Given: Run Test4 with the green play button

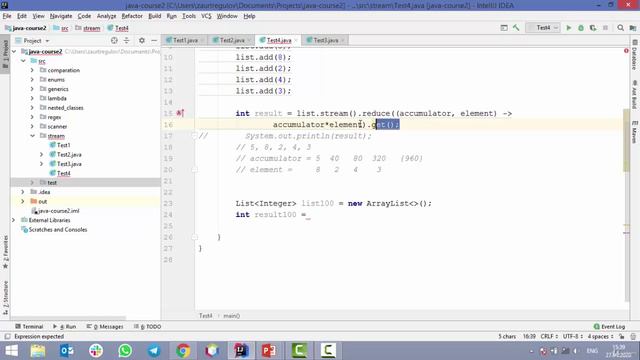Looking at the screenshot, I should click(569, 28).
